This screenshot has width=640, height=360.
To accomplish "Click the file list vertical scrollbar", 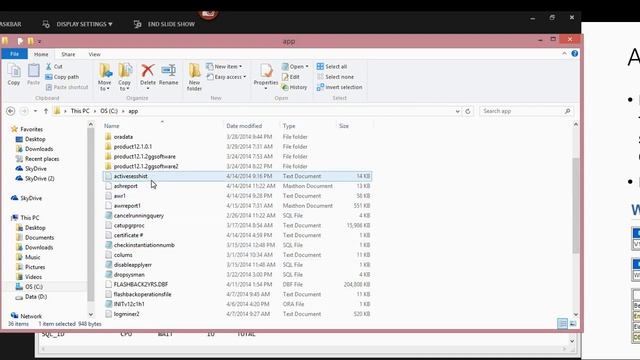I will click(x=576, y=205).
